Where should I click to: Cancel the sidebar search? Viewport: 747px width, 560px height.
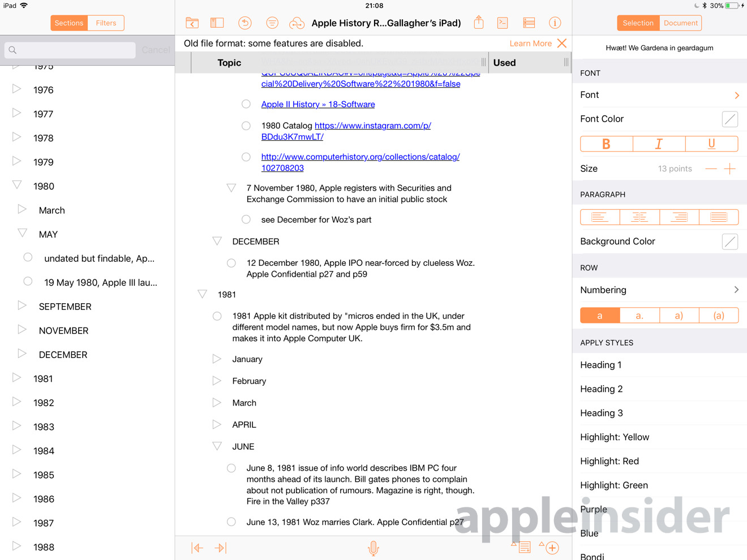pos(156,50)
